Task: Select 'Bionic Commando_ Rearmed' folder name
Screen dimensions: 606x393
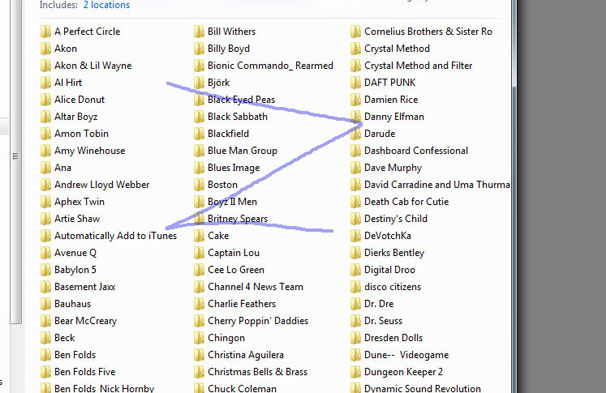Action: tap(270, 66)
